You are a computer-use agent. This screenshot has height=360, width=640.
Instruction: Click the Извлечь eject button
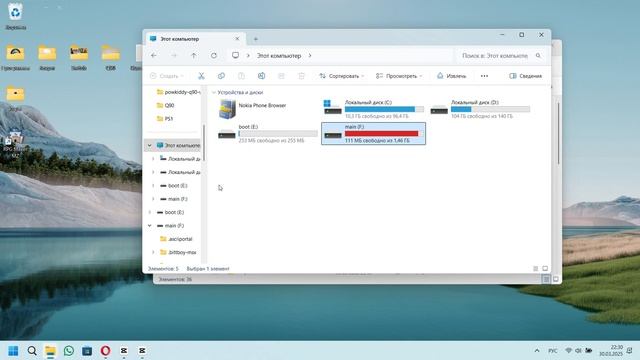point(451,76)
